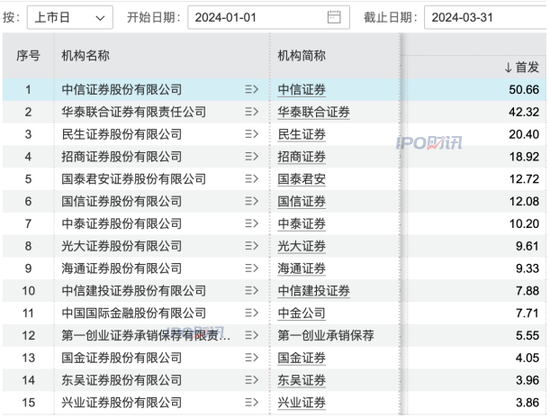Click the 42.32 value in 首发 column
550x418 pixels.
tap(524, 112)
